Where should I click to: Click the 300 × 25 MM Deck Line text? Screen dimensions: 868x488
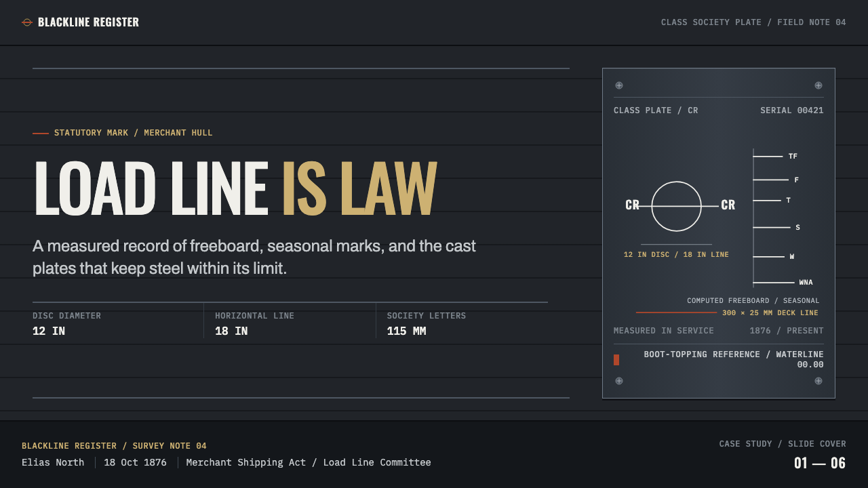[x=770, y=313]
